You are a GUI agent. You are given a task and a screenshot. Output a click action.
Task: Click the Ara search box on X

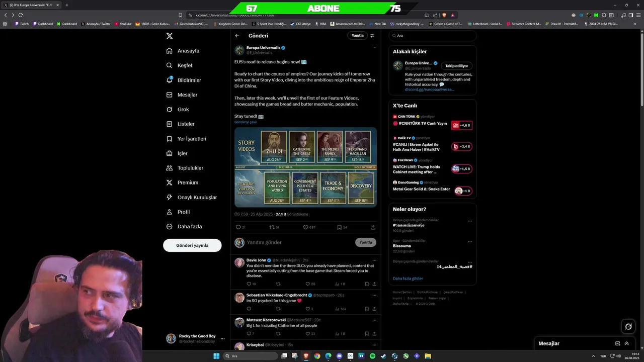coord(432,36)
